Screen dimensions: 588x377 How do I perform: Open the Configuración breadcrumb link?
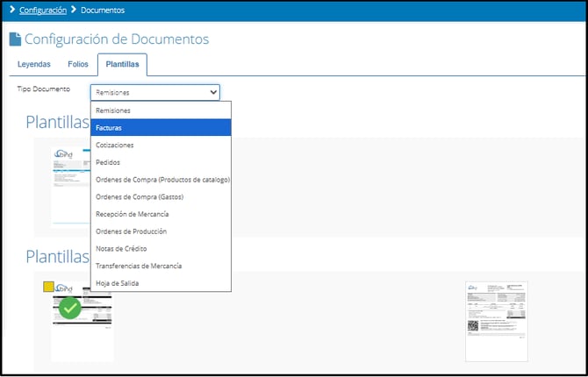point(43,11)
